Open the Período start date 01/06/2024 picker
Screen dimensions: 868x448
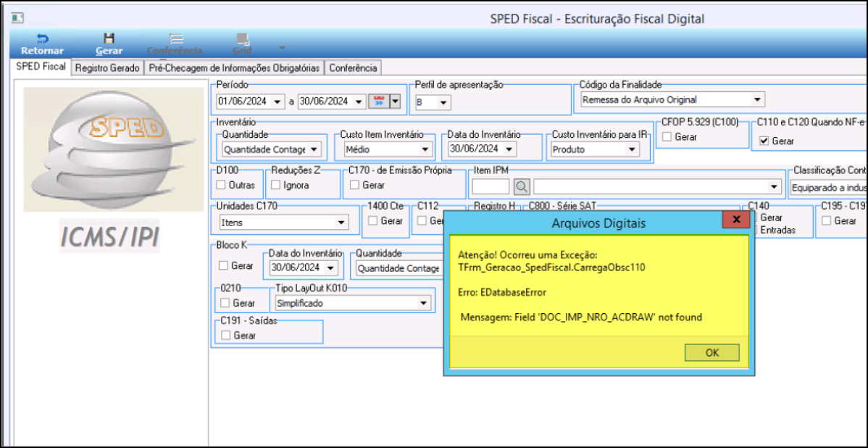[x=277, y=101]
